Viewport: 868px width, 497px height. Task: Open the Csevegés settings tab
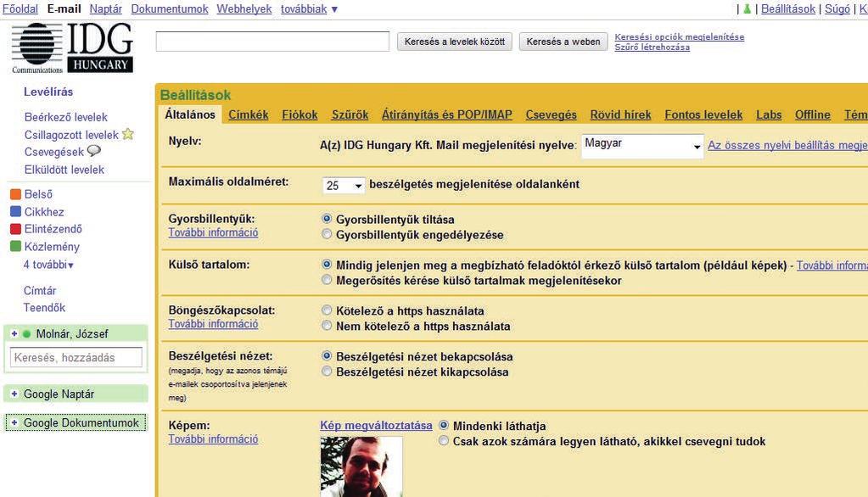(x=552, y=114)
